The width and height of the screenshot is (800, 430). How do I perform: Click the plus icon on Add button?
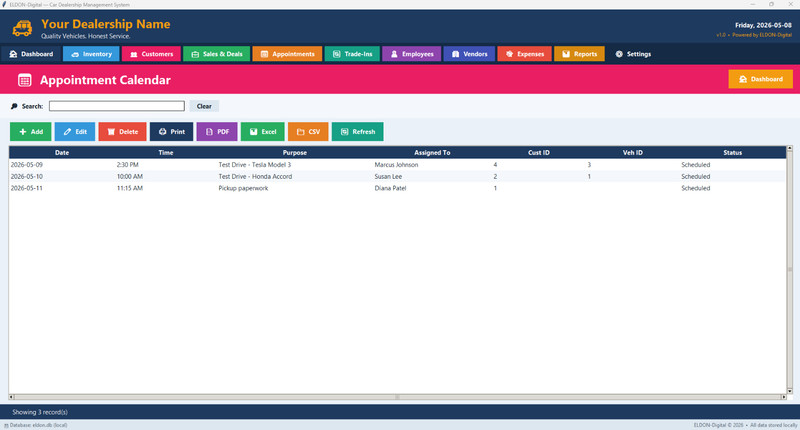coord(22,132)
